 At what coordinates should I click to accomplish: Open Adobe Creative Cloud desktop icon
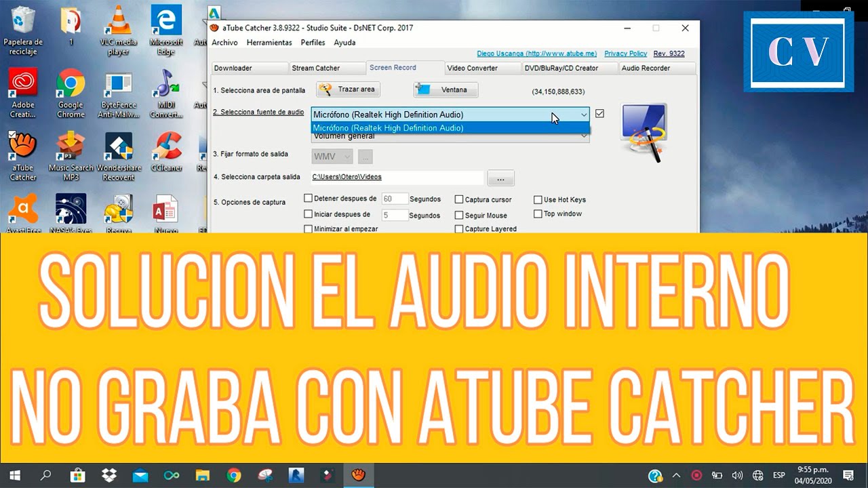(x=23, y=94)
